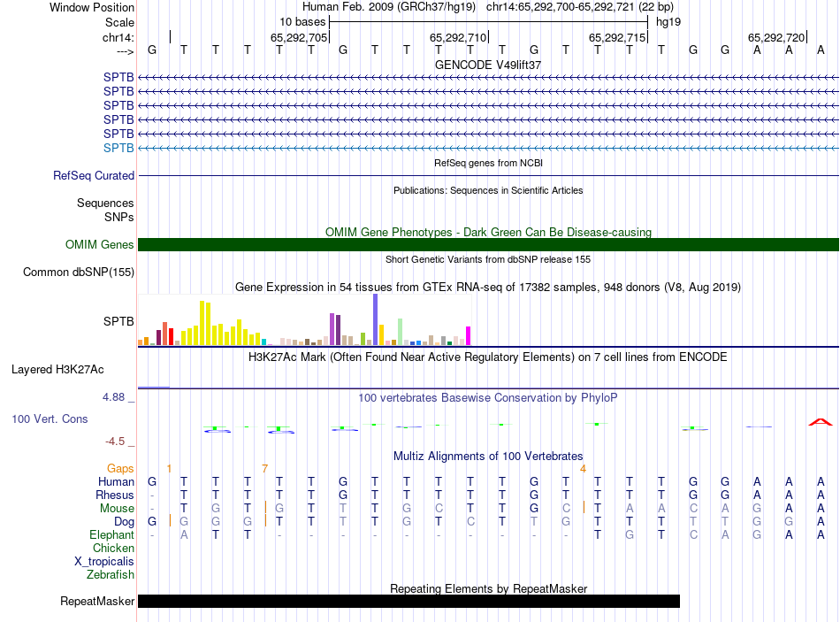
Task: Click the chr14: ruler label
Action: [x=118, y=37]
